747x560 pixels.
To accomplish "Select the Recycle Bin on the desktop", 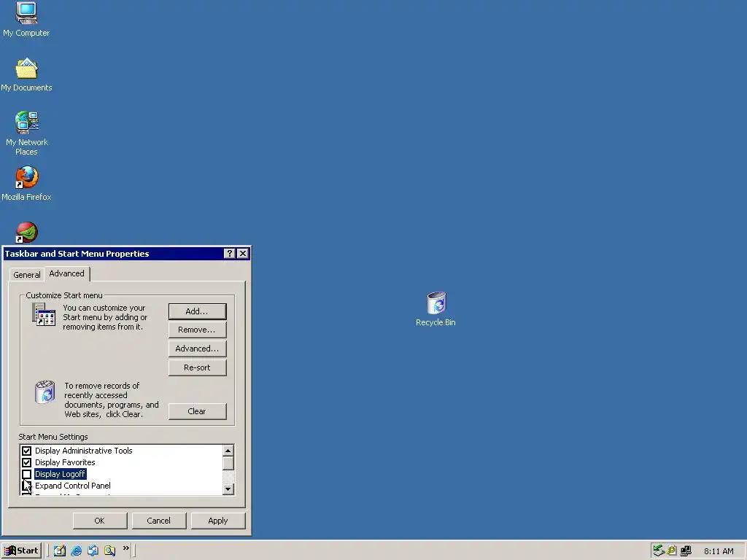I will click(436, 309).
